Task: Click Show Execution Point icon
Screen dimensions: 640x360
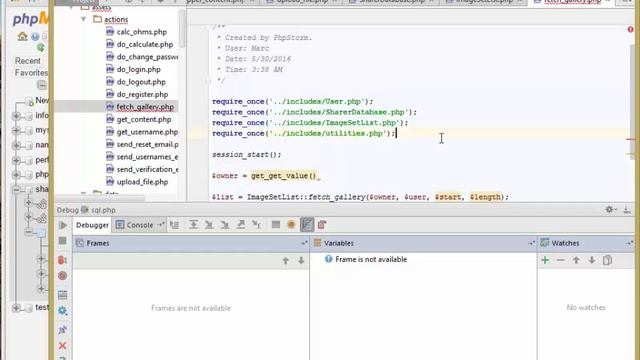Action: 175,225
